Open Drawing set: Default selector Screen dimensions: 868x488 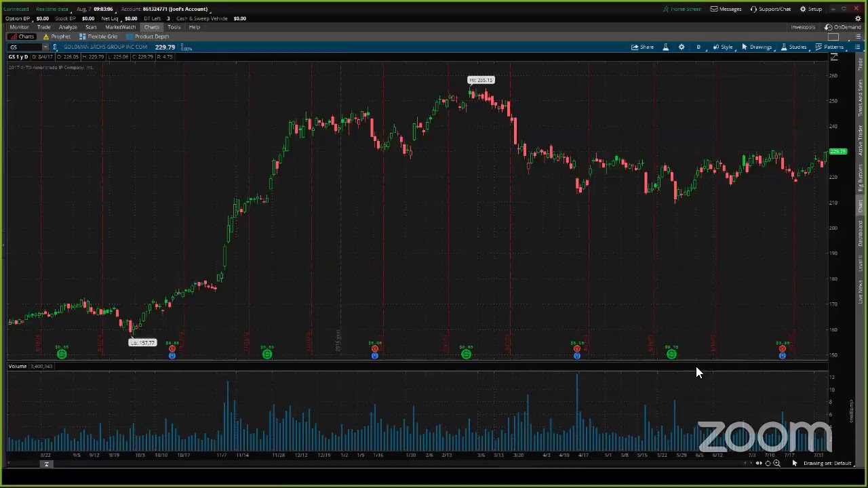click(x=827, y=464)
